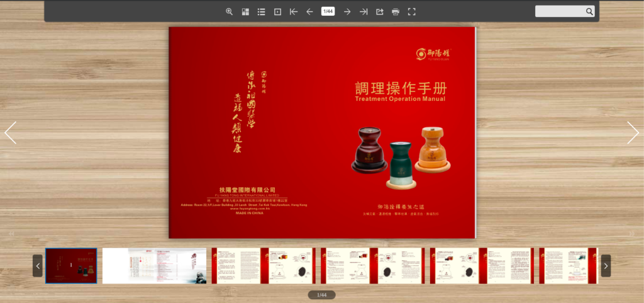Click the Treatment Operation Manual title
This screenshot has height=303, width=644.
[x=400, y=99]
